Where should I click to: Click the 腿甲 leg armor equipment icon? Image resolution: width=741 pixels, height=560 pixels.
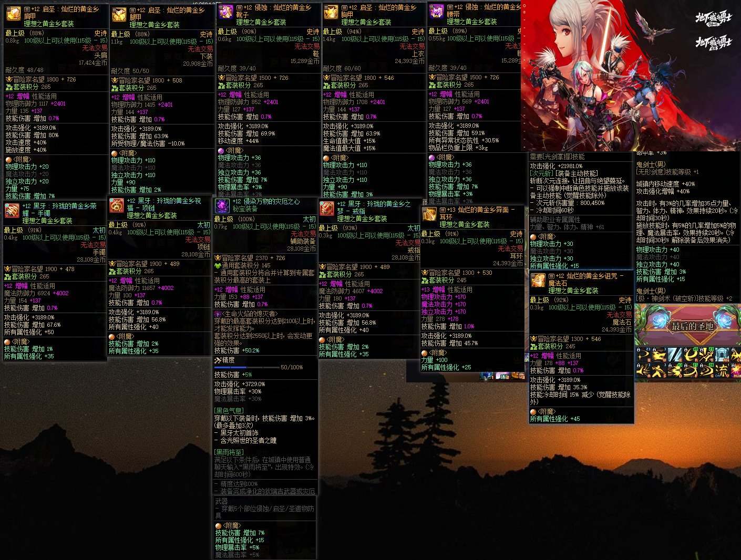click(x=120, y=15)
